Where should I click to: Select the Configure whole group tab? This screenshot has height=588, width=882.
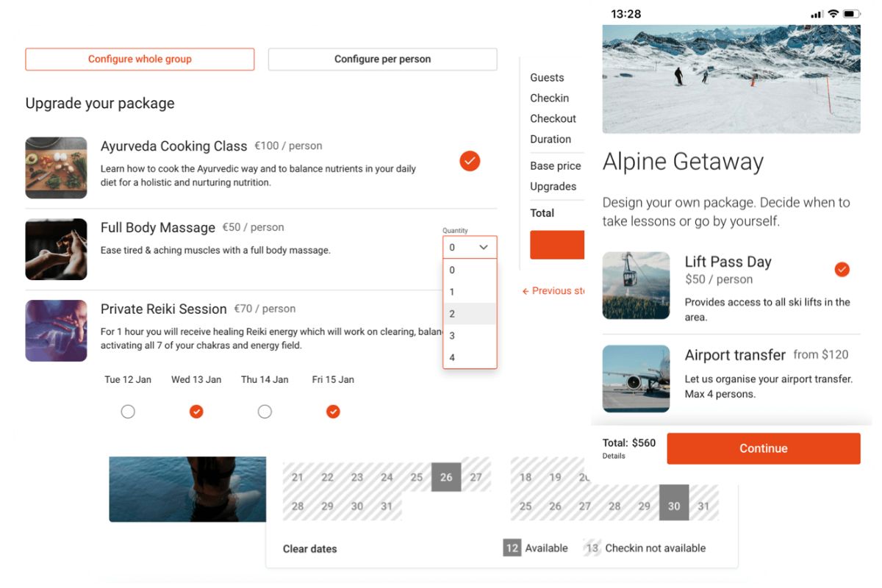(140, 59)
